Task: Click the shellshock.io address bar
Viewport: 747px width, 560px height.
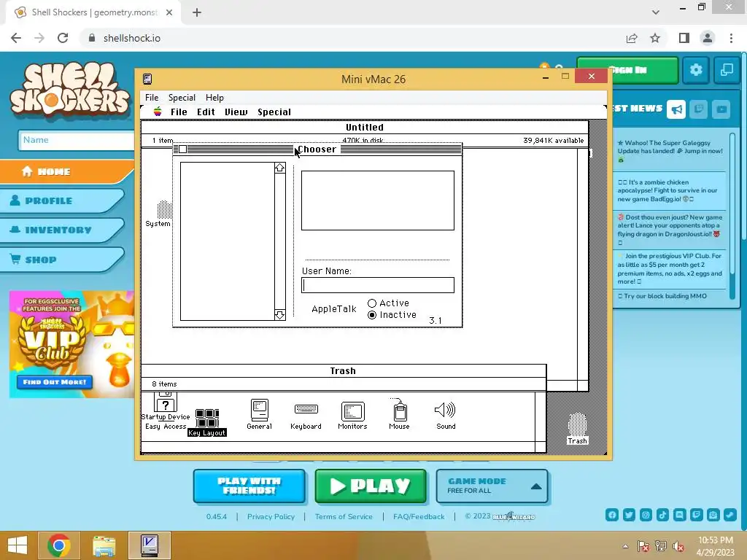Action: pyautogui.click(x=352, y=38)
